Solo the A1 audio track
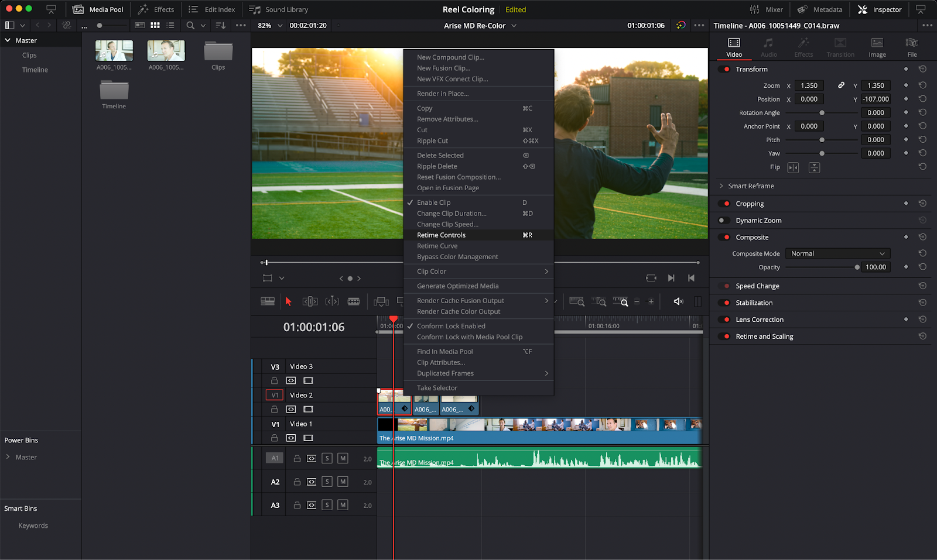Screen dimensions: 937x560 pyautogui.click(x=327, y=458)
